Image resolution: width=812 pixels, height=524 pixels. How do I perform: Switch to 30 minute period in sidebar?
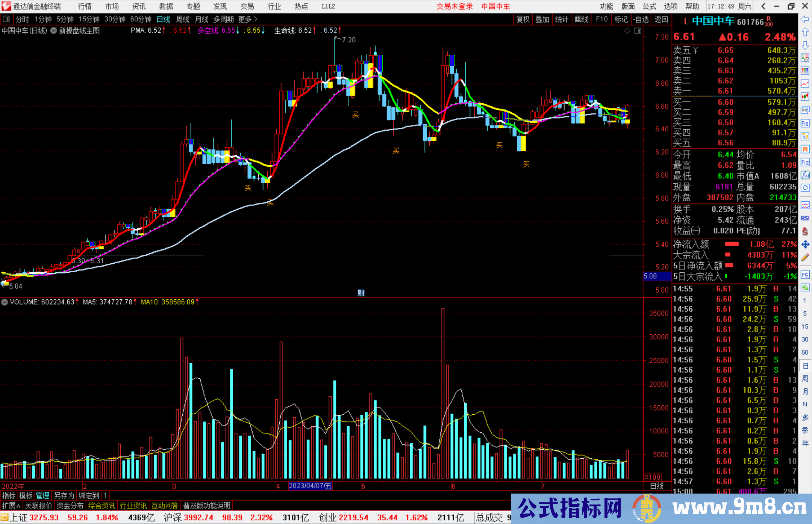[x=805, y=339]
